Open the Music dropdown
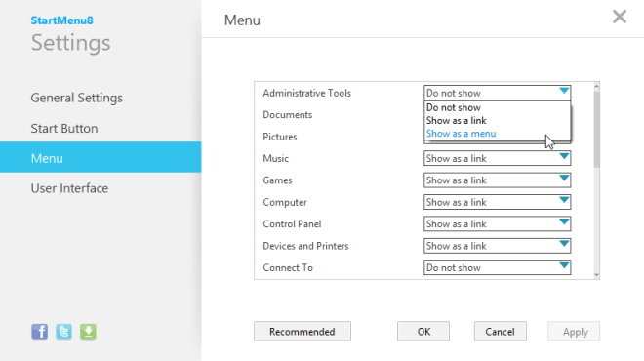 click(x=497, y=158)
